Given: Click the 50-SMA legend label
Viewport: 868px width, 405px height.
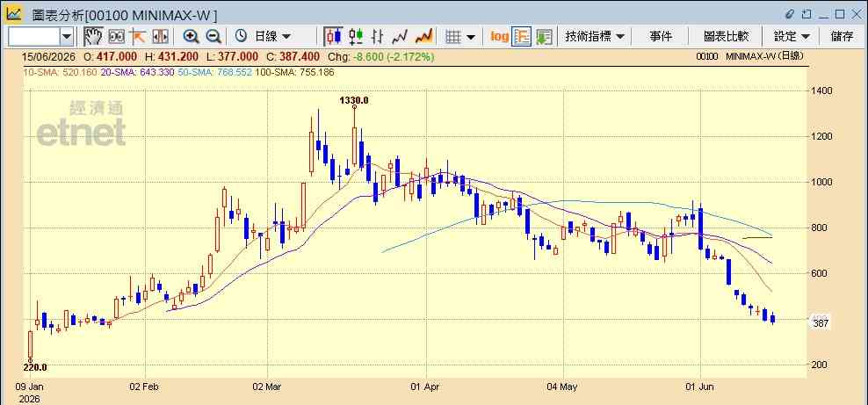Looking at the screenshot, I should pyautogui.click(x=214, y=72).
